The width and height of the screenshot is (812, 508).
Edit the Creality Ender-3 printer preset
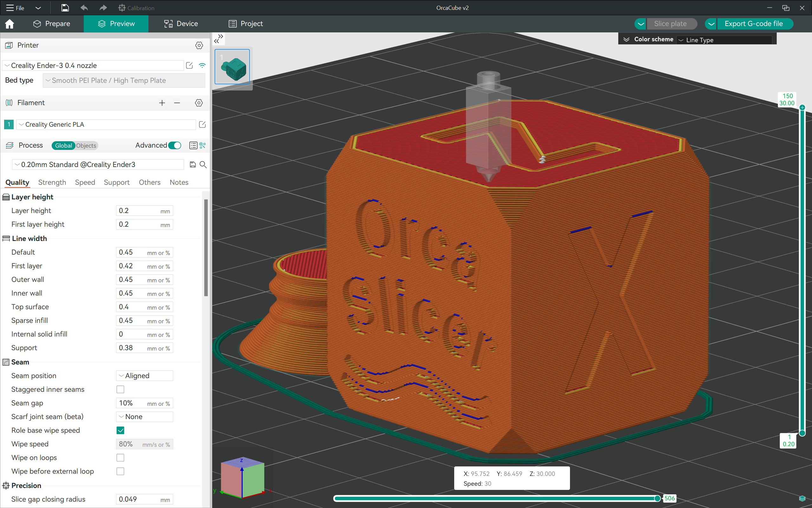189,65
